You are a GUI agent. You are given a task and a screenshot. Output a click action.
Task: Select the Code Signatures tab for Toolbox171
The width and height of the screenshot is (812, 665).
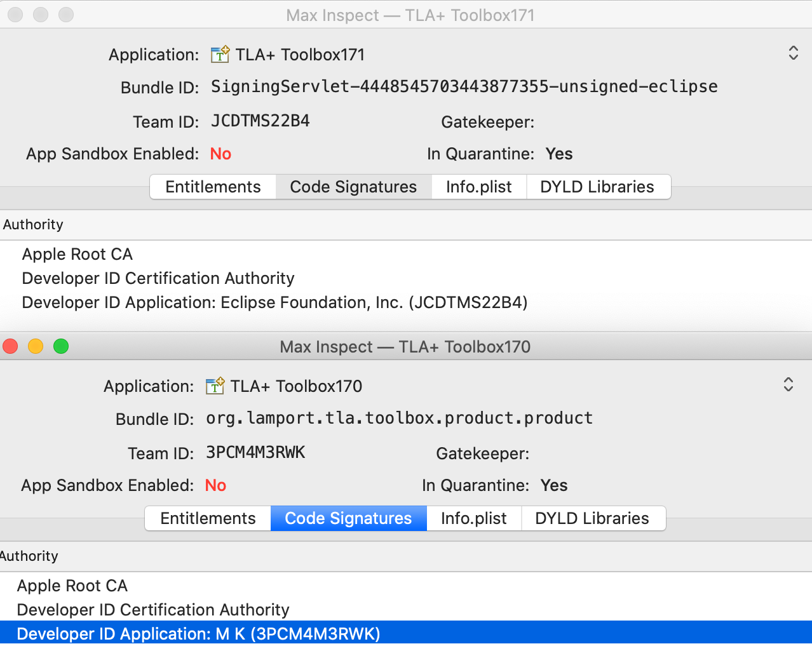(x=353, y=187)
